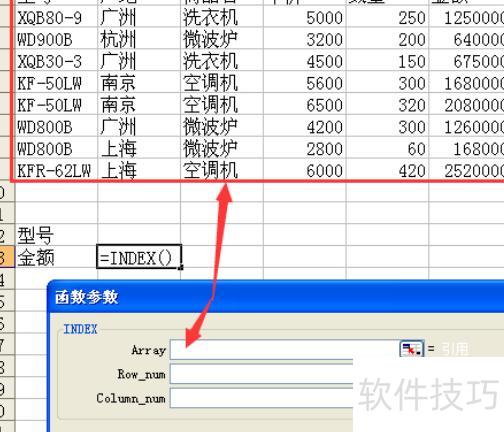This screenshot has width=504, height=432.
Task: Click the quantity cell 250
Action: point(387,17)
